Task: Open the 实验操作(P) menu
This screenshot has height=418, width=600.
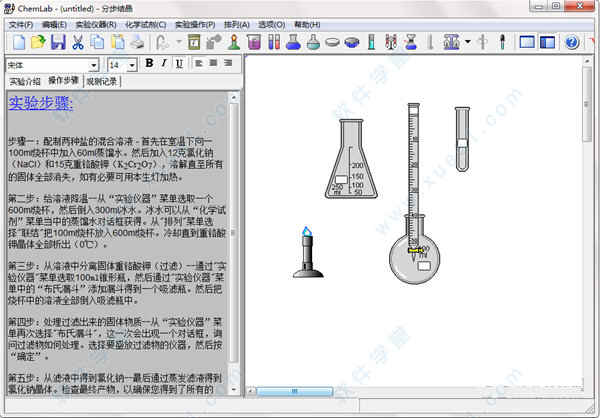Action: (195, 25)
